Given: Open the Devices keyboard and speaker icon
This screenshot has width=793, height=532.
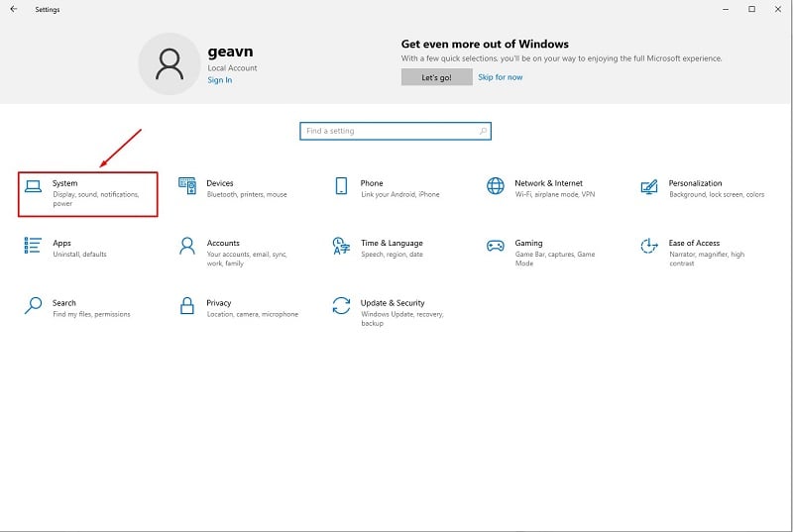Looking at the screenshot, I should click(187, 186).
